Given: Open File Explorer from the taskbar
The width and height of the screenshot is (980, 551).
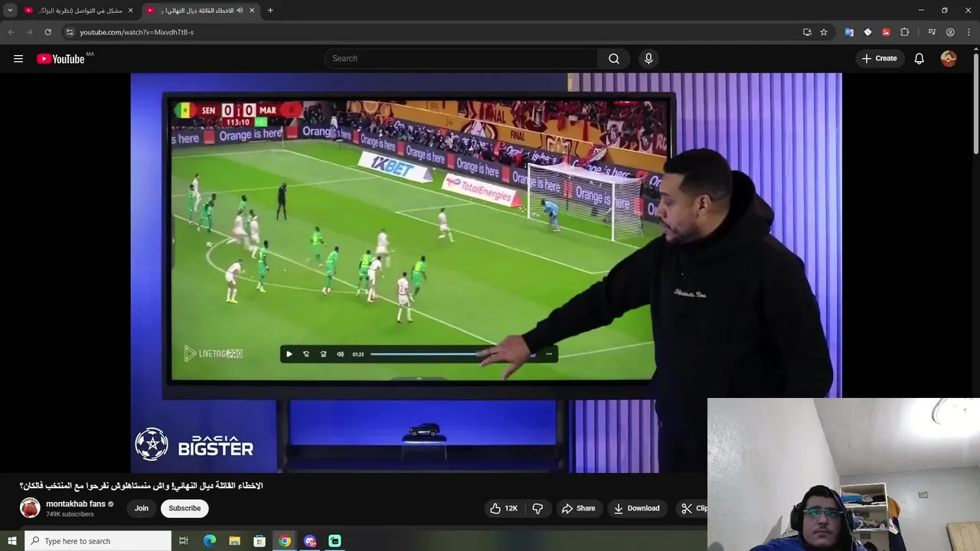Looking at the screenshot, I should (x=235, y=541).
